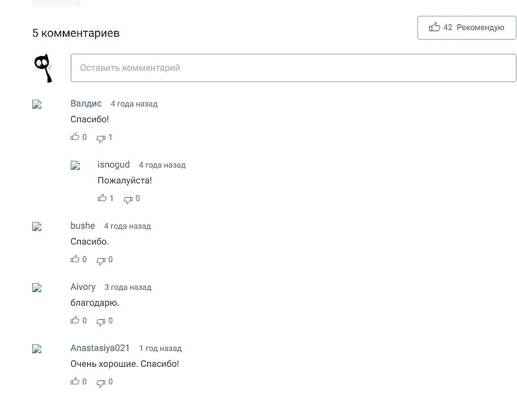517x420 pixels.
Task: Focus the "Оставить комментарий" comment field
Action: click(x=293, y=68)
